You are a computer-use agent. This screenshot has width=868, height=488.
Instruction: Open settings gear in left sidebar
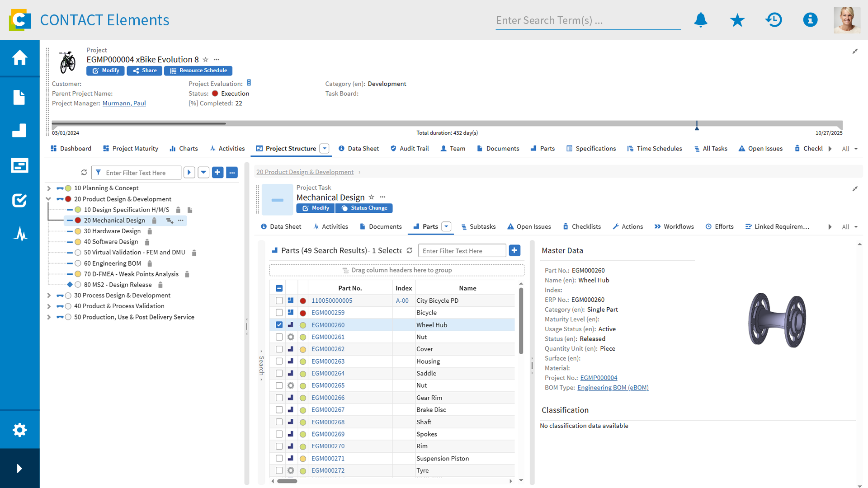point(19,430)
